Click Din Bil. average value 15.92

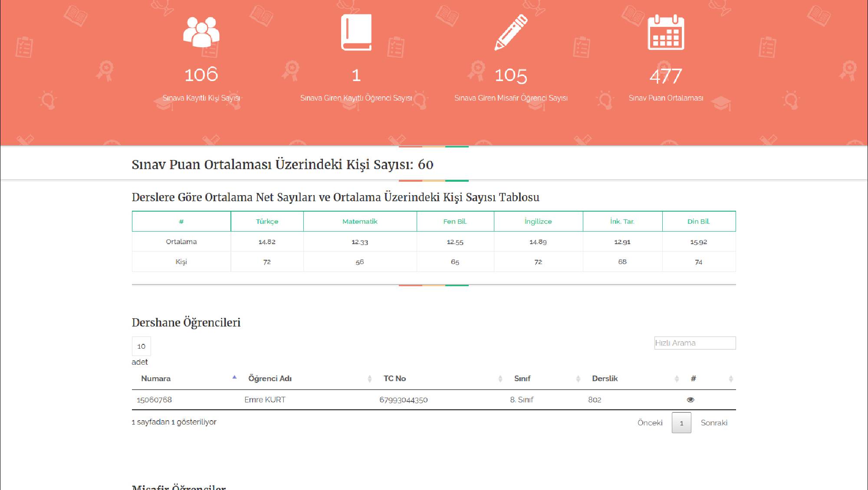699,242
